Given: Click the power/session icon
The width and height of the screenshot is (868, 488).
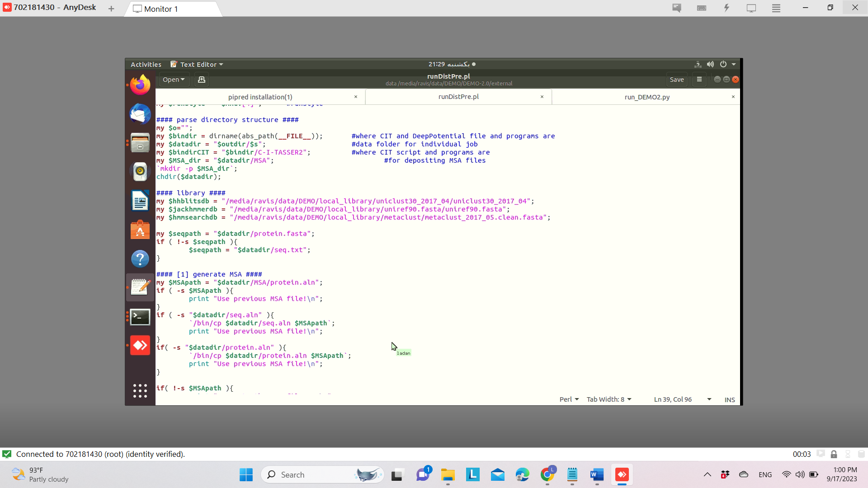Looking at the screenshot, I should (724, 64).
